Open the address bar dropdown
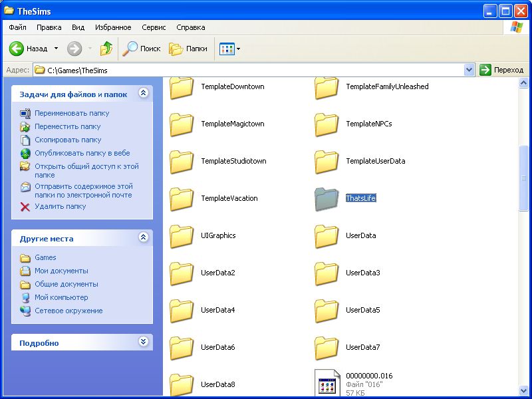The image size is (532, 399). [469, 70]
